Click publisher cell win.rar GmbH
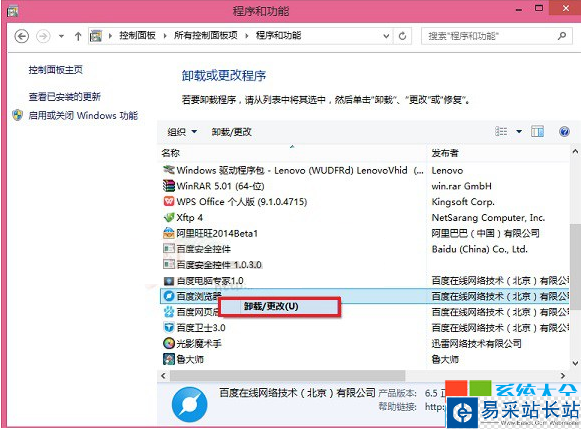This screenshot has width=581, height=429. pyautogui.click(x=461, y=186)
